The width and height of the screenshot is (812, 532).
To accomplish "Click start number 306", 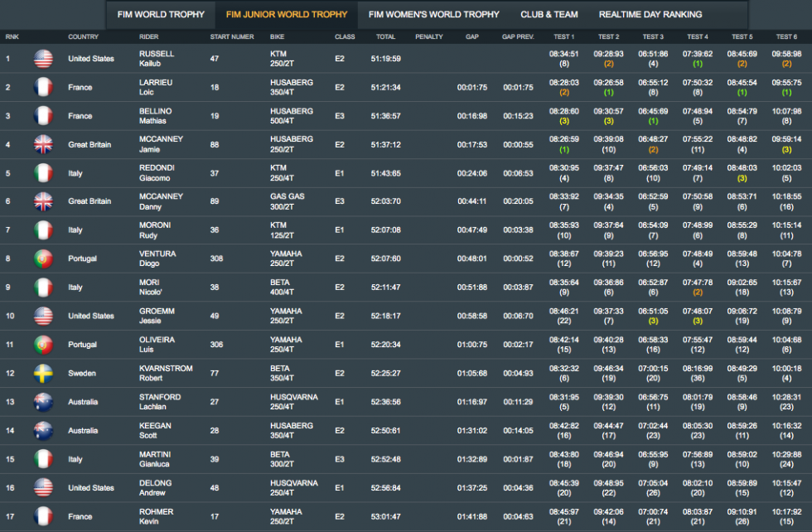I will 216,345.
